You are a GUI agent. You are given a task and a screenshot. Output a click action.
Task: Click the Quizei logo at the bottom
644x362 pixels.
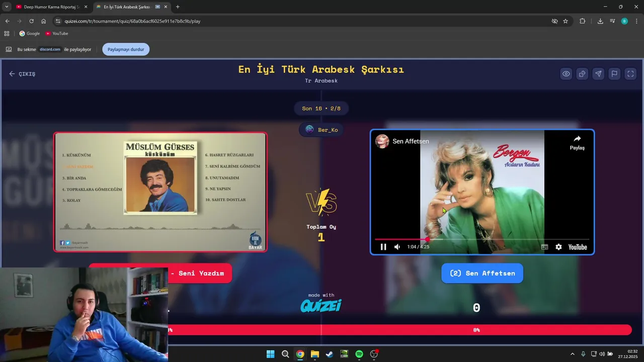coord(321,305)
